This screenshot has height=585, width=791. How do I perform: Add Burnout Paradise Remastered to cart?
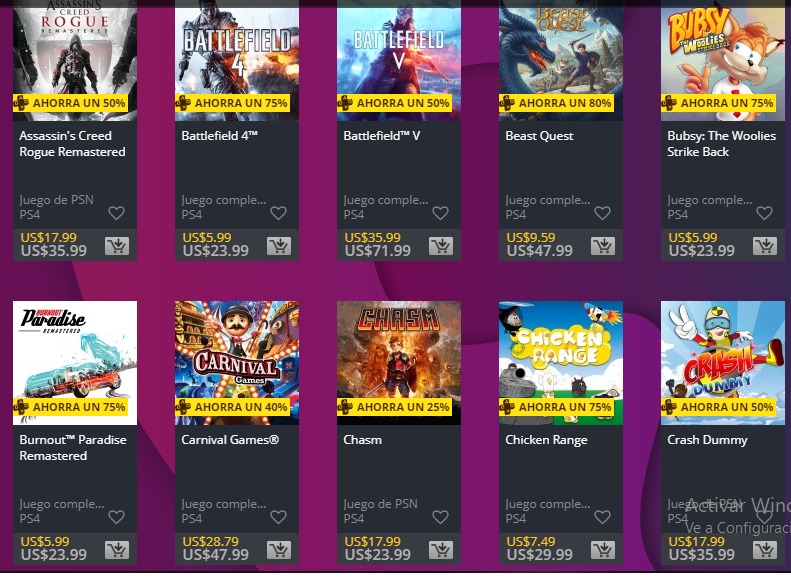(x=116, y=550)
